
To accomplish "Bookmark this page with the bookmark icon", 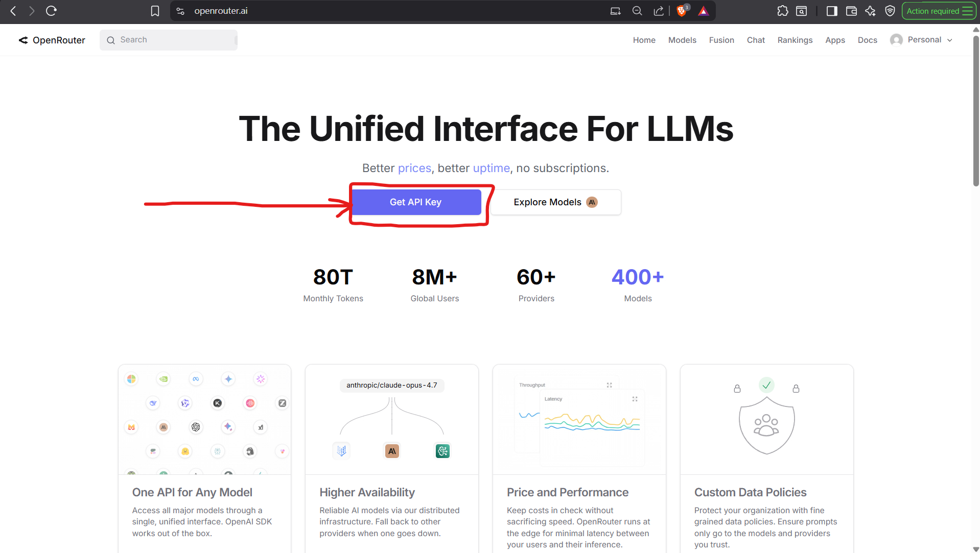I will point(155,11).
